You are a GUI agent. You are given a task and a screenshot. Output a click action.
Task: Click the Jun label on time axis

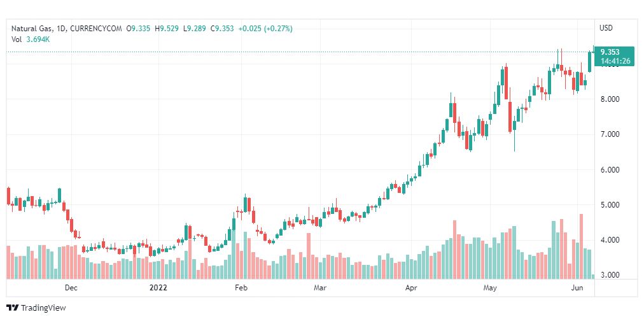pos(577,288)
